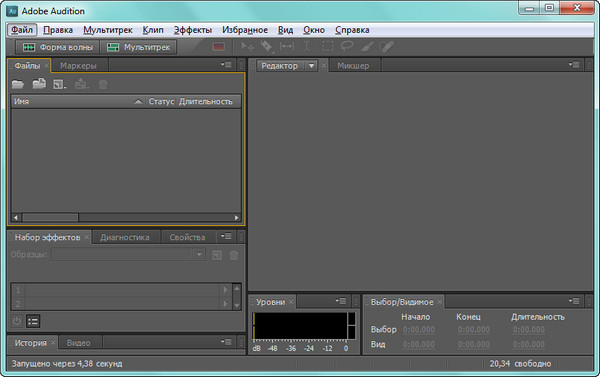The height and width of the screenshot is (377, 600).
Task: Open effect slot 2 arrow menu
Action: 225,304
